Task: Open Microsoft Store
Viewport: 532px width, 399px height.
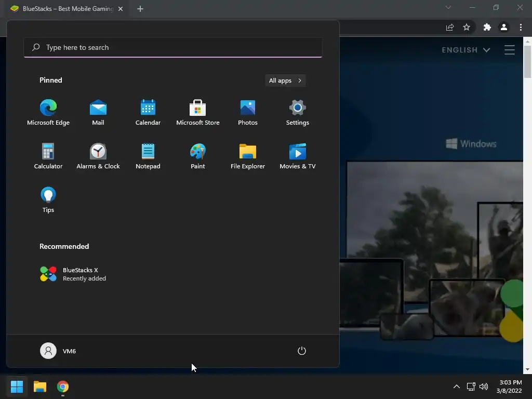Action: click(x=198, y=113)
